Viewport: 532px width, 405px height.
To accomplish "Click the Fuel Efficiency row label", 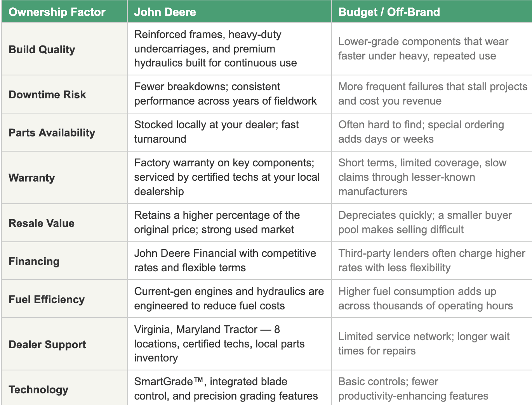I will point(47,299).
